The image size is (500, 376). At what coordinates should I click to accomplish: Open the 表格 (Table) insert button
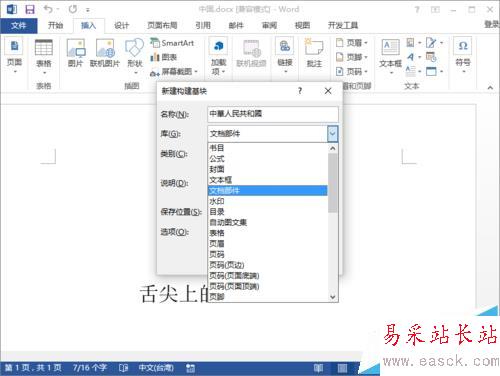click(x=44, y=57)
